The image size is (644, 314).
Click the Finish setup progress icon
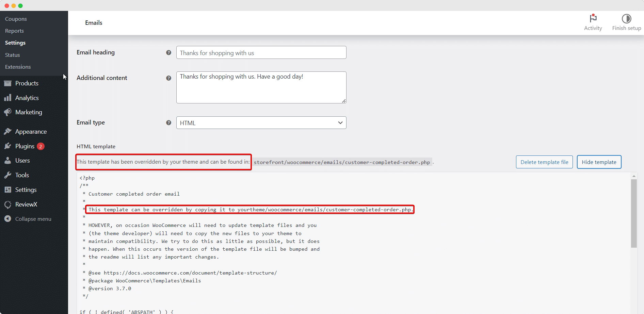pos(626,18)
